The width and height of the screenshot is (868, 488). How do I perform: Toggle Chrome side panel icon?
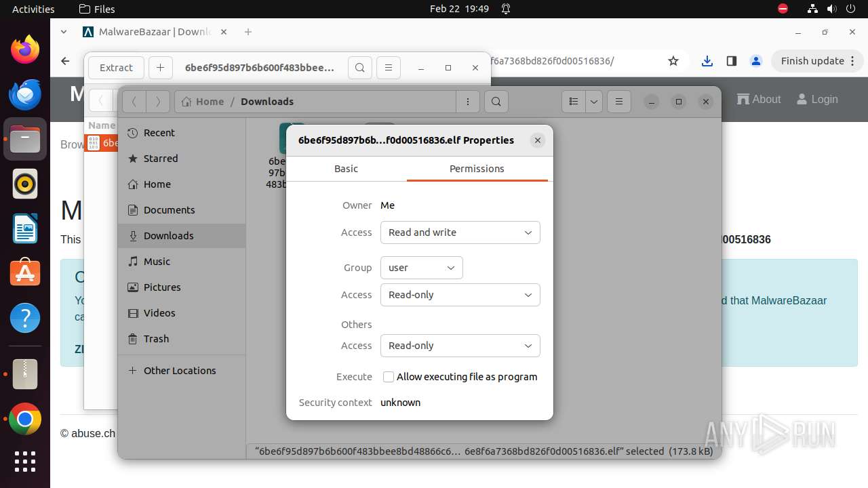click(731, 61)
